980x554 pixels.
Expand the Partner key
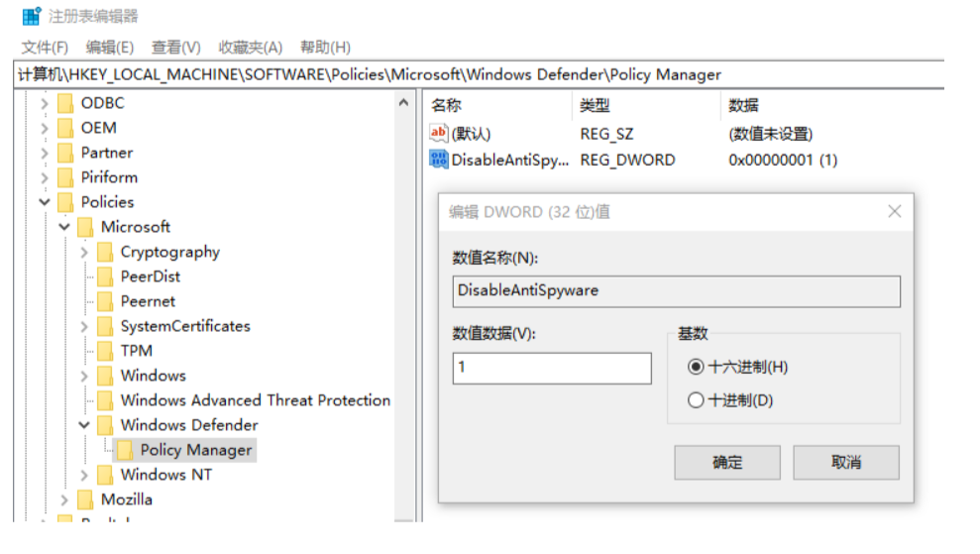pos(45,154)
